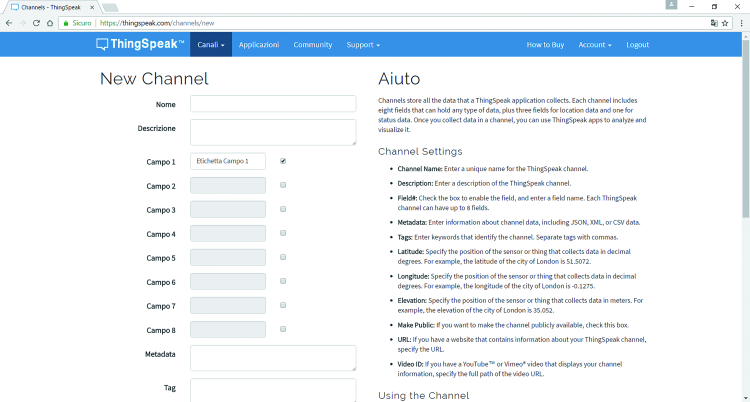The width and height of the screenshot is (750, 402).
Task: Expand the Account dropdown
Action: click(x=595, y=45)
